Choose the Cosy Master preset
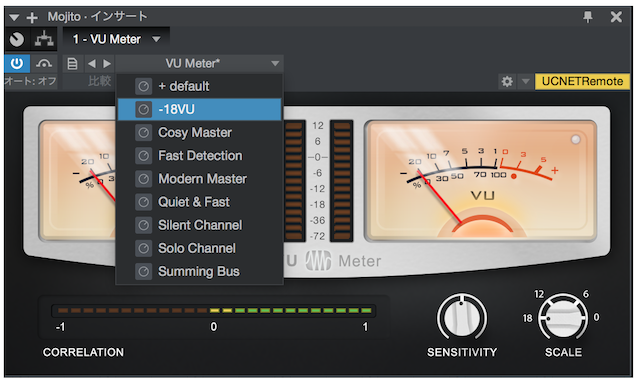The image size is (640, 382). pyautogui.click(x=200, y=133)
